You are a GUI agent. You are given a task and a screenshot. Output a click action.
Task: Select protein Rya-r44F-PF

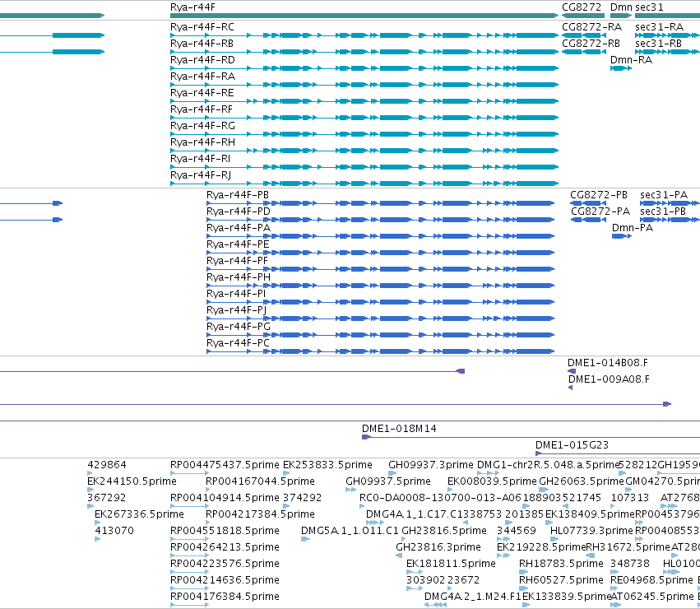point(237,261)
